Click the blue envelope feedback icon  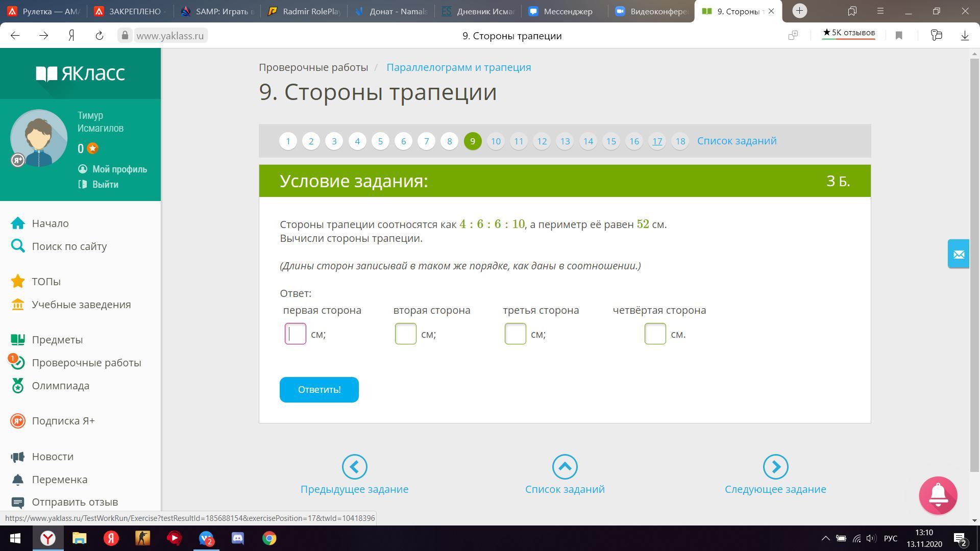pyautogui.click(x=958, y=254)
